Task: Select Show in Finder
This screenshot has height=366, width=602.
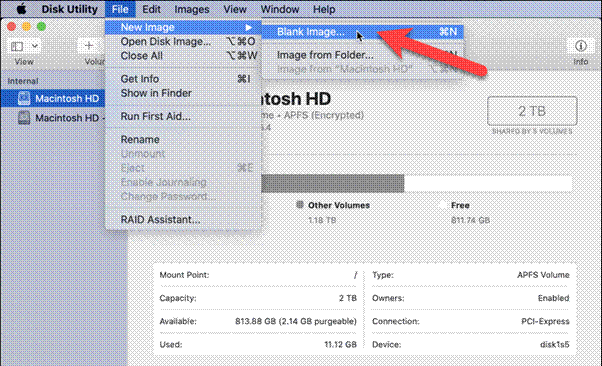Action: coord(183,93)
